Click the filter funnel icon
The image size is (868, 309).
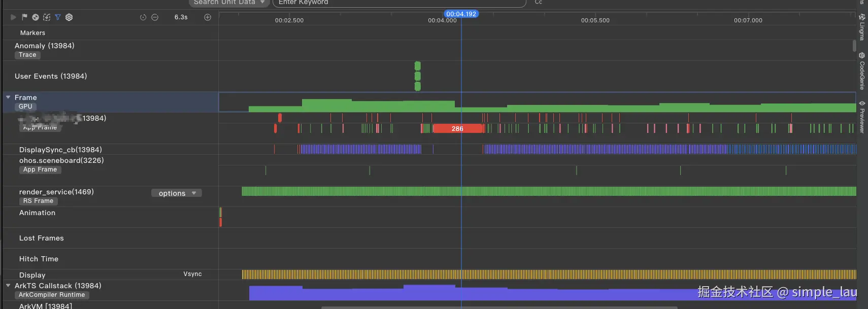(x=58, y=17)
